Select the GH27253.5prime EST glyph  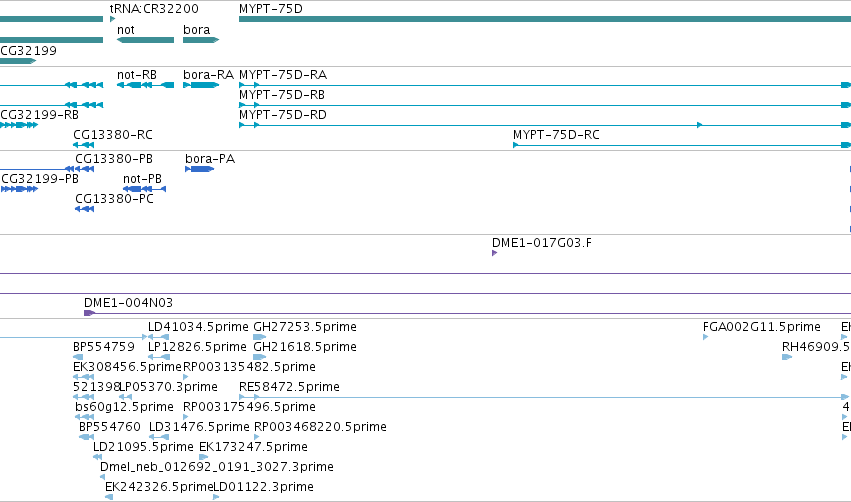pyautogui.click(x=260, y=337)
